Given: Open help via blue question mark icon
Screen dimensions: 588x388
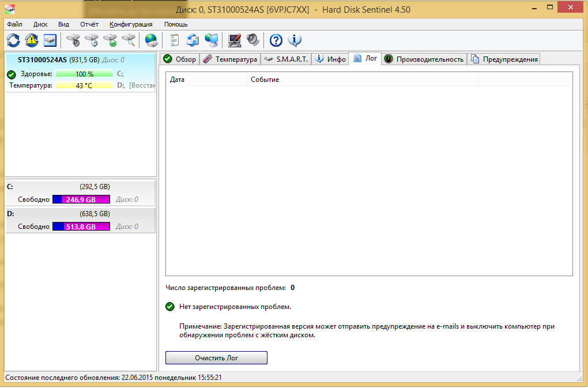Looking at the screenshot, I should pos(276,40).
